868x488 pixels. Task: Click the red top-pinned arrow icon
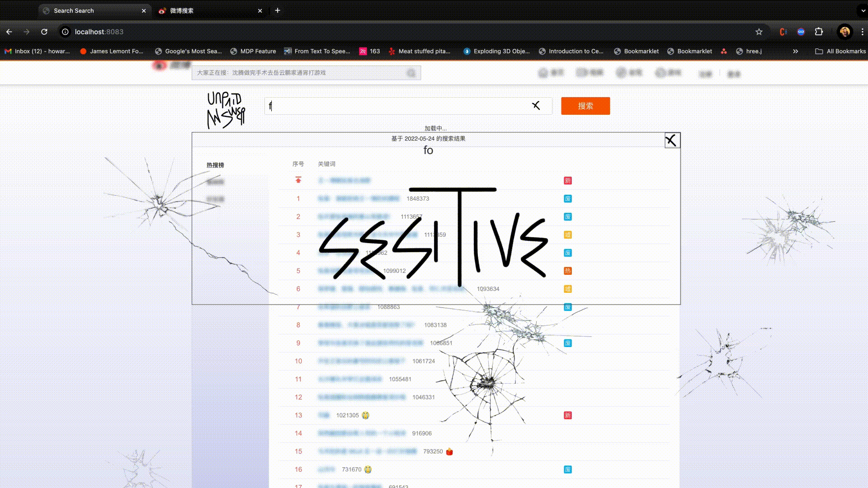tap(298, 180)
